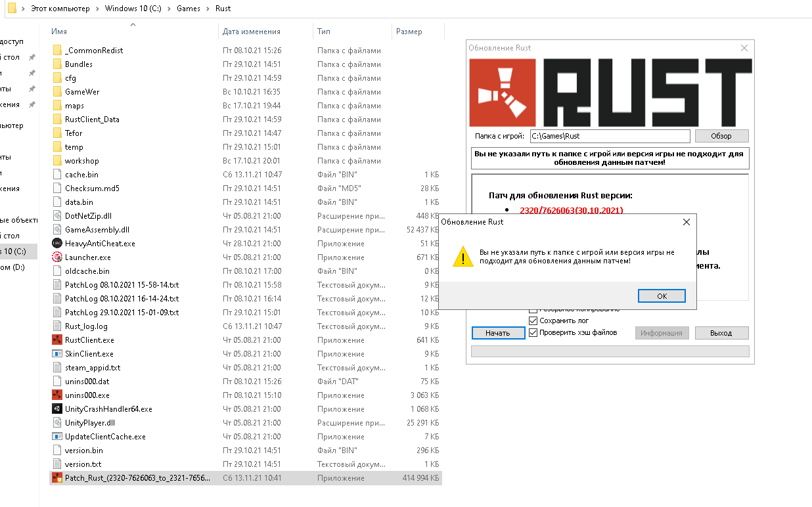Screen dimensions: 812x507
Task: Click the unins000.exe uninstaller icon
Action: pos(56,395)
